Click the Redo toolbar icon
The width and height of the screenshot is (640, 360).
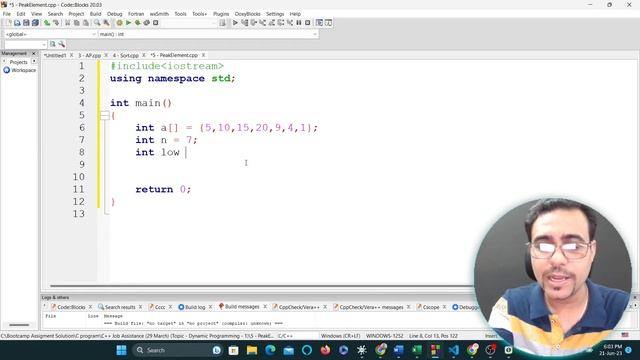click(56, 23)
